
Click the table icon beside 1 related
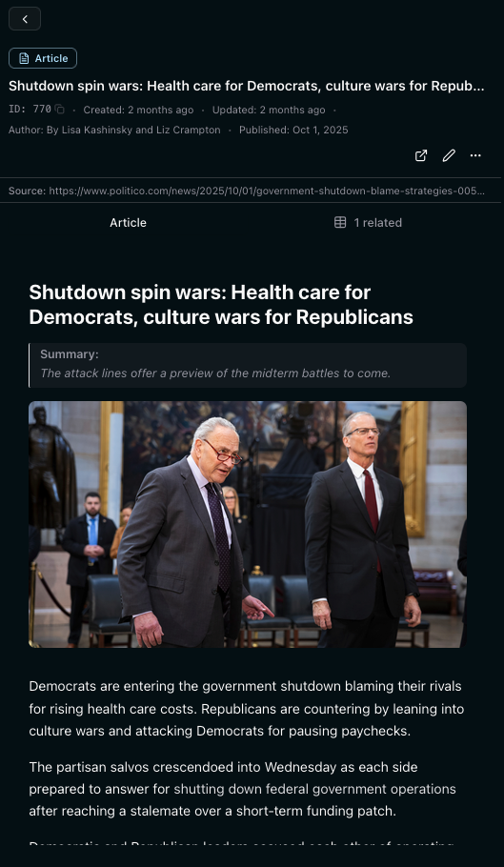coord(340,223)
